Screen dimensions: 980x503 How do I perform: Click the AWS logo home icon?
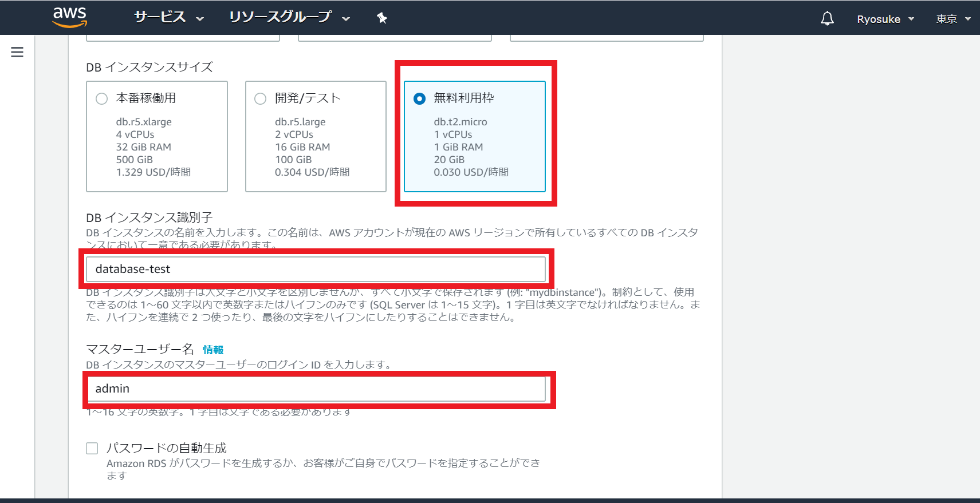[69, 17]
